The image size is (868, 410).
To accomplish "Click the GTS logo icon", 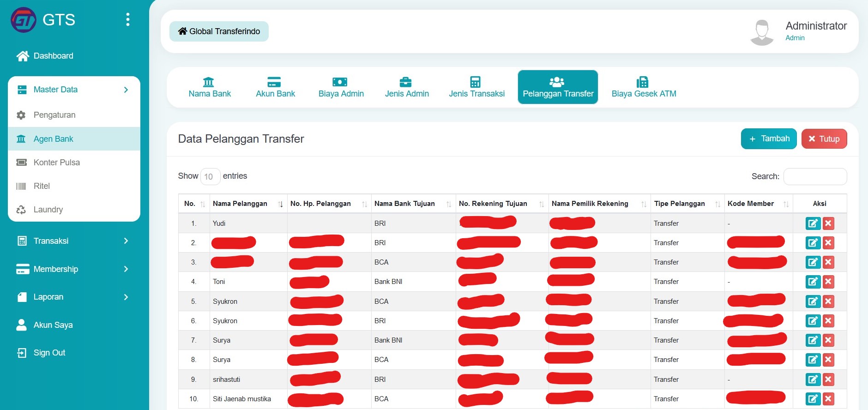I will point(24,20).
